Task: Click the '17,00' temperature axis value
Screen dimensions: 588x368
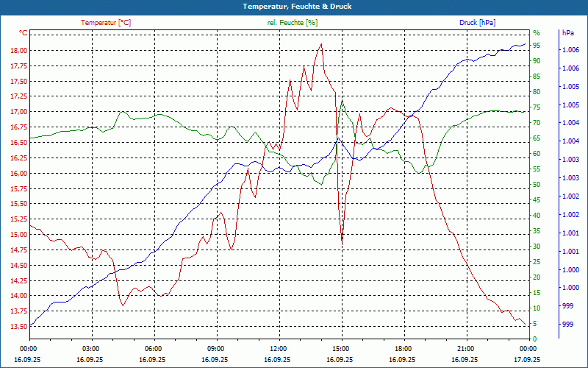Action: tap(20, 112)
